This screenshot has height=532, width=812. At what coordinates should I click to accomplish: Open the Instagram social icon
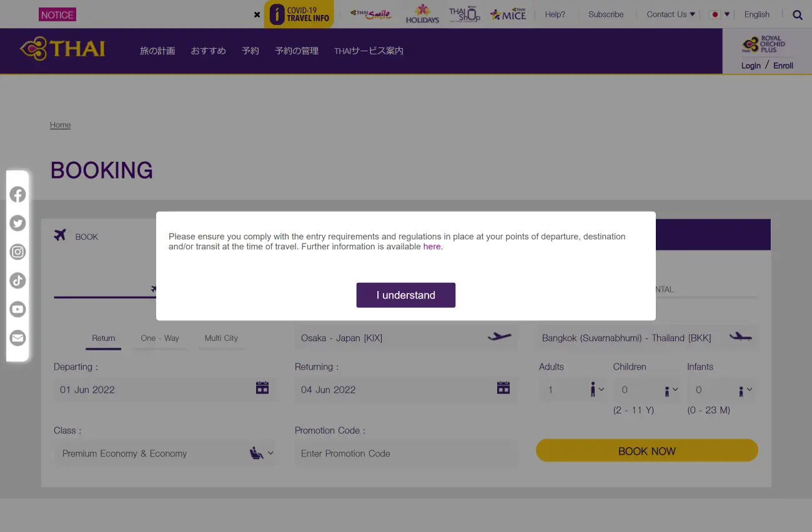17,252
